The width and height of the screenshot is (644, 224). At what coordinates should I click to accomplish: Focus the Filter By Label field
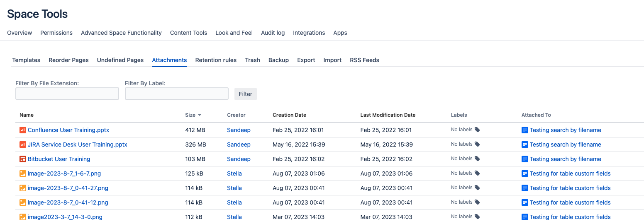pyautogui.click(x=177, y=94)
